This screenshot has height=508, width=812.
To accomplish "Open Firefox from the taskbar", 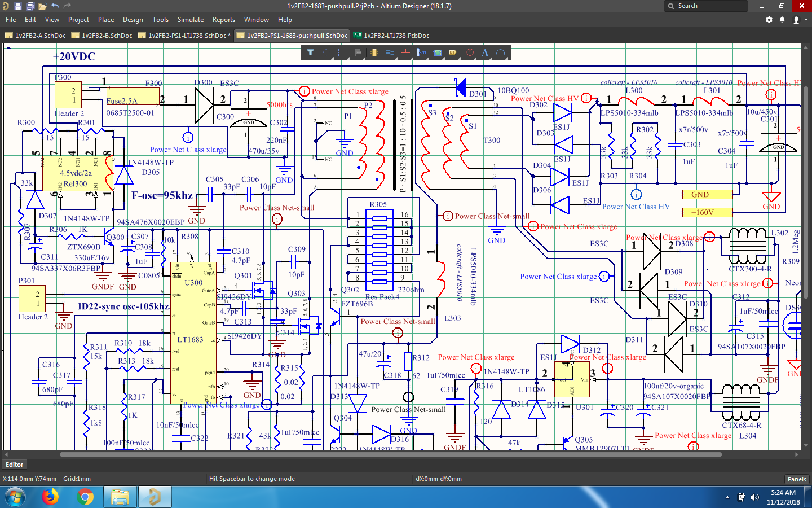I will point(50,497).
